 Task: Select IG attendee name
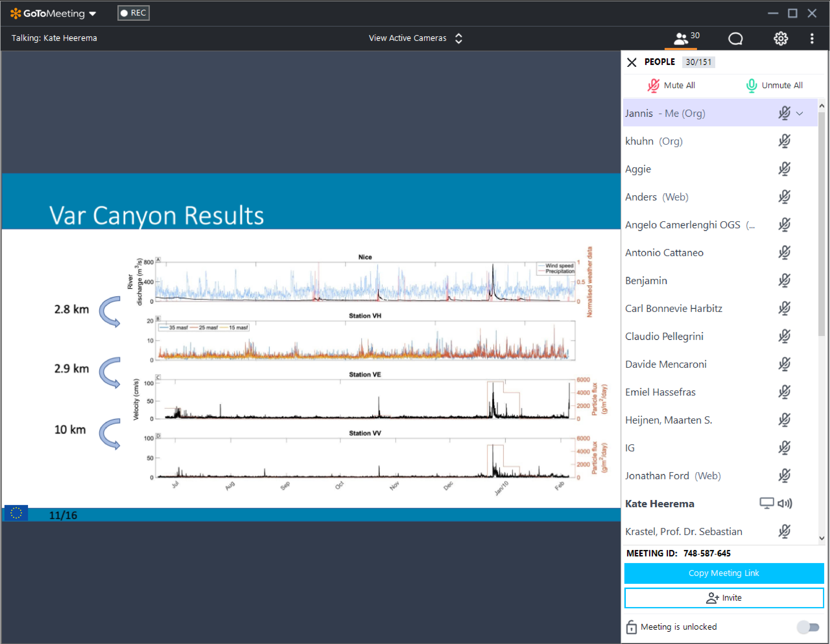630,448
